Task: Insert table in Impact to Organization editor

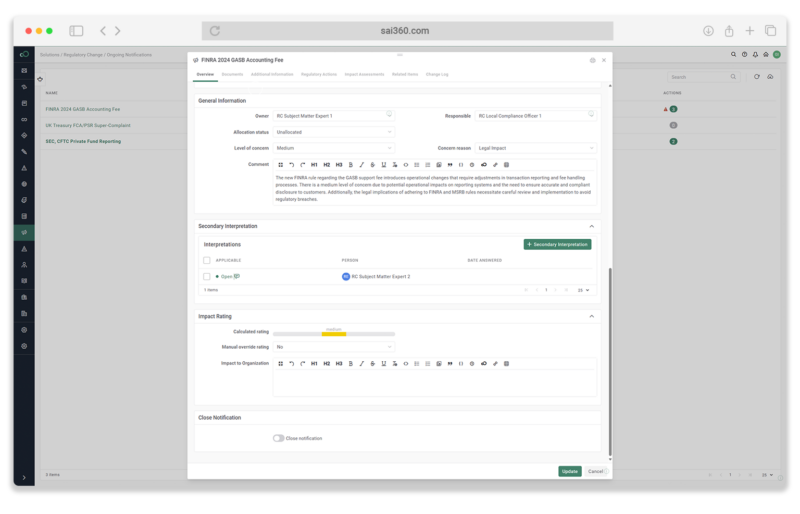Action: point(506,364)
